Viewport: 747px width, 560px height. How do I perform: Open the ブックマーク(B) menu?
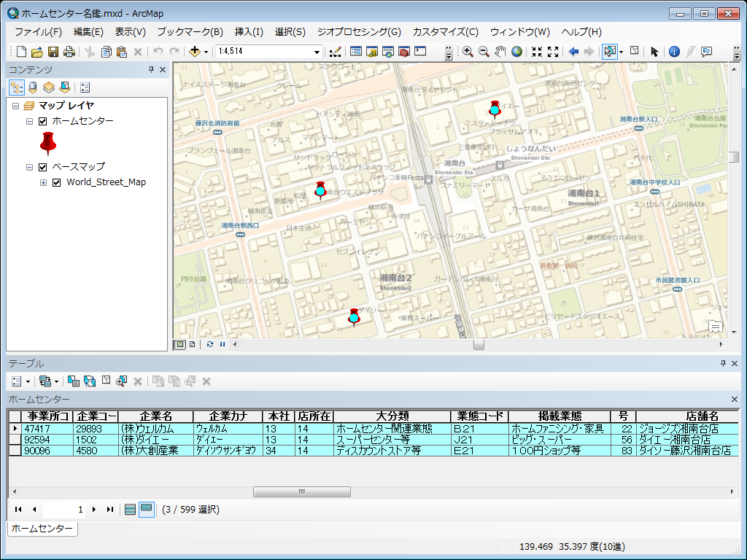click(190, 32)
